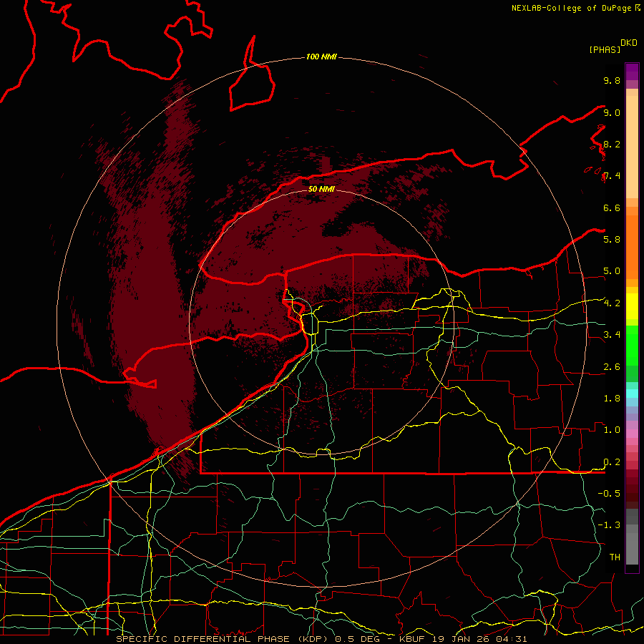Click the 1.8 value on color scale
The height and width of the screenshot is (644, 644).
point(612,399)
